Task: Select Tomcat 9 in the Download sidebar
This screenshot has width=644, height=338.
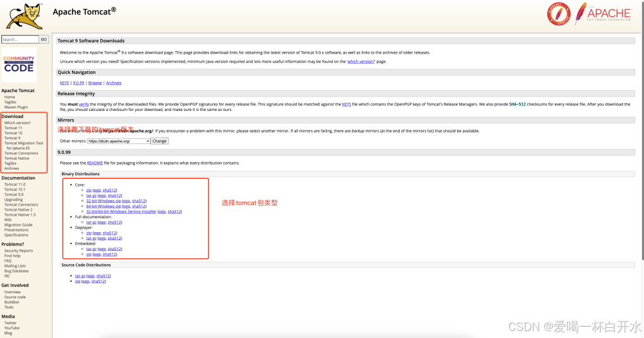Action: (12, 138)
